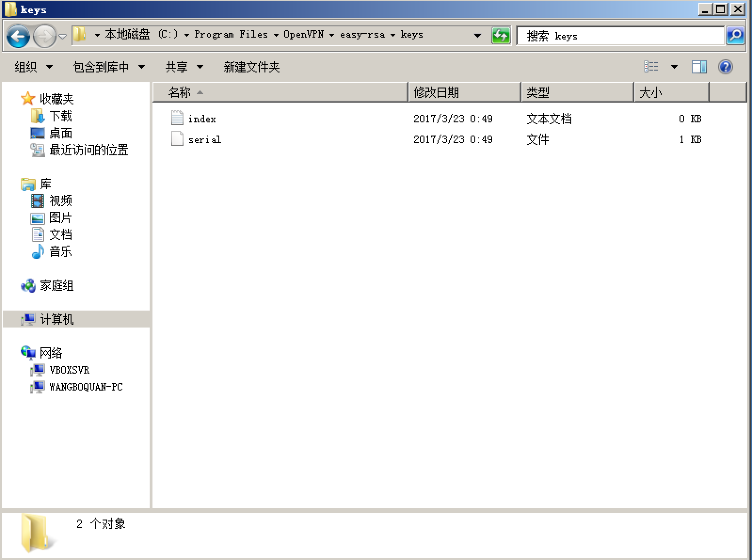Open the Help question mark icon

725,67
